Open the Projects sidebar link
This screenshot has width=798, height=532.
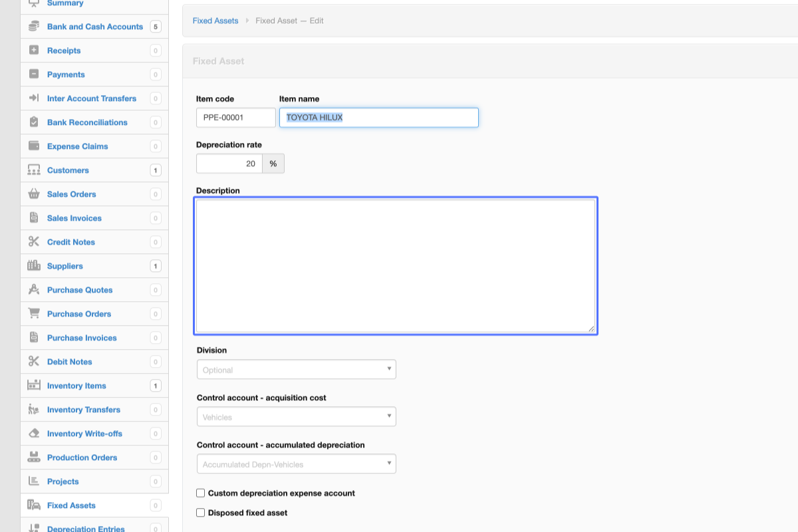pos(63,481)
